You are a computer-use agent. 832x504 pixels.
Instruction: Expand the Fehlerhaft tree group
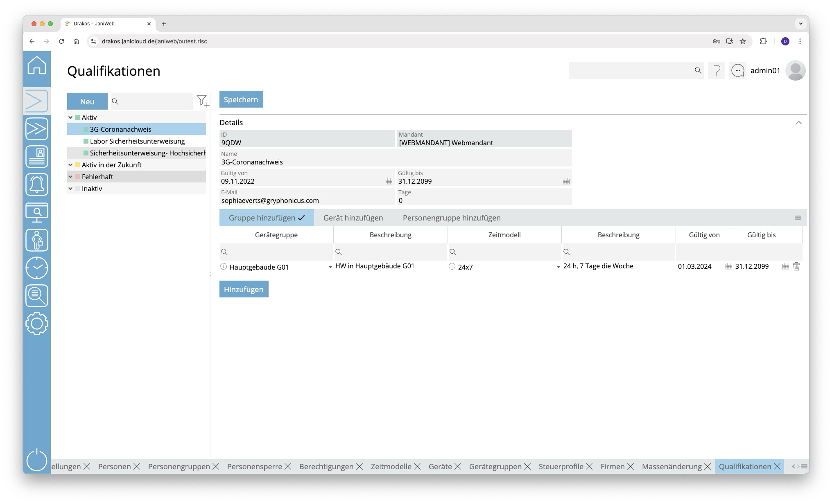pyautogui.click(x=70, y=177)
